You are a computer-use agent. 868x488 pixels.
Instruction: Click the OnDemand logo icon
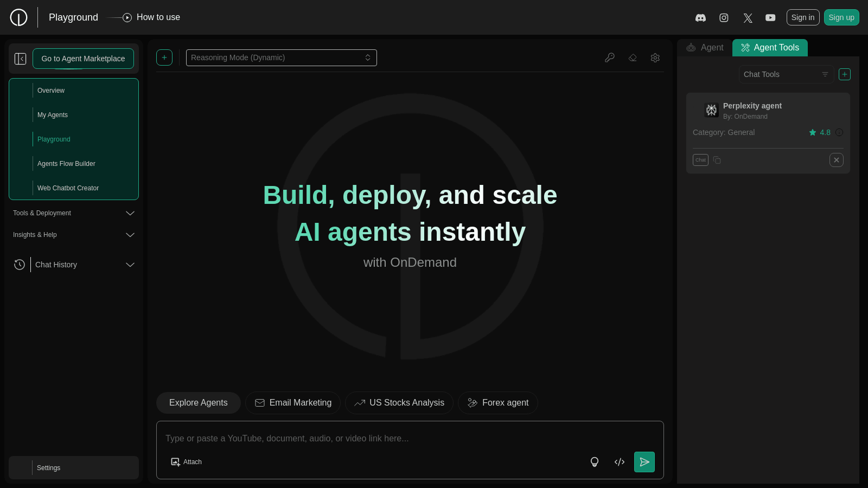click(18, 17)
